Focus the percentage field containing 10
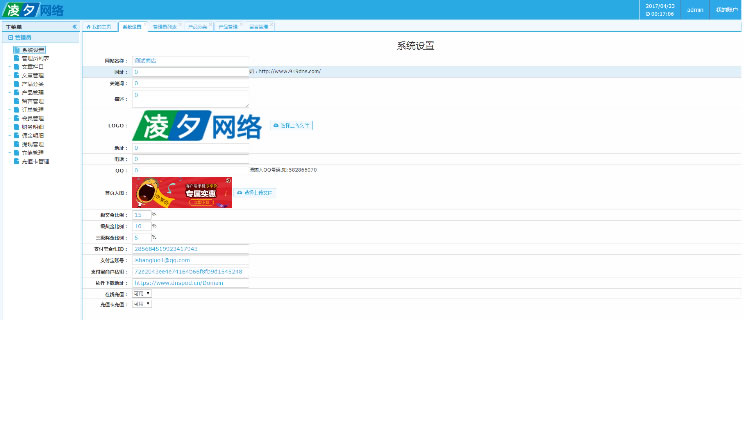The image size is (750, 422). point(142,226)
